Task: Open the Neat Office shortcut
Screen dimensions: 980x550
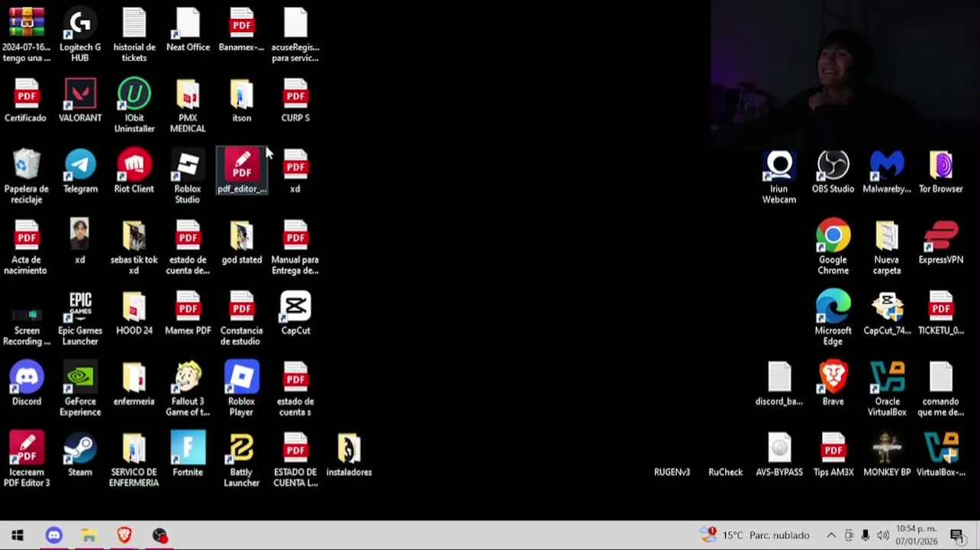Action: (x=188, y=30)
